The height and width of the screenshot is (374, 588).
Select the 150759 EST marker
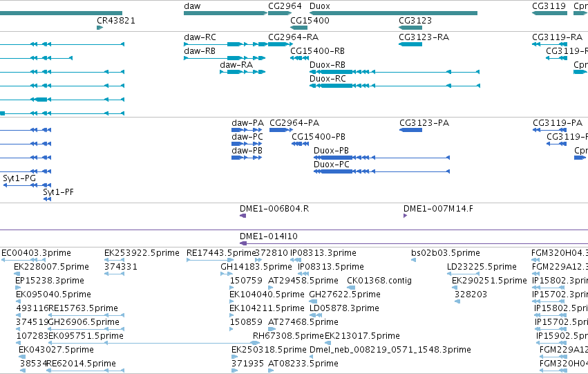(231, 288)
